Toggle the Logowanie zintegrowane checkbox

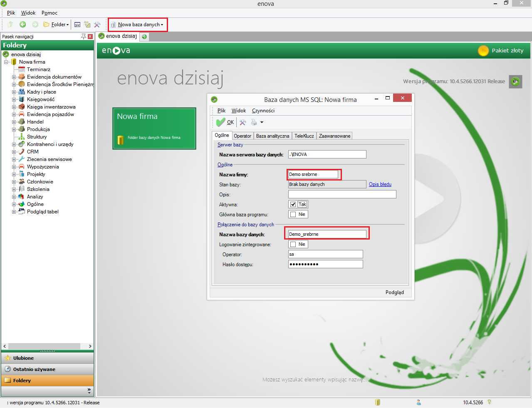click(x=293, y=244)
